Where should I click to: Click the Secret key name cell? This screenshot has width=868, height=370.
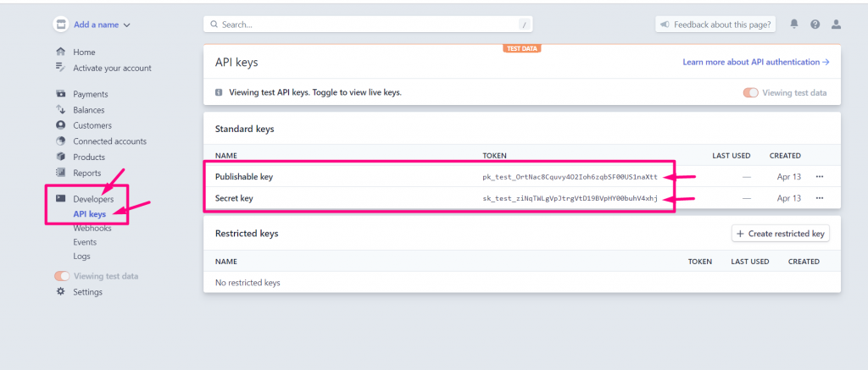tap(234, 198)
